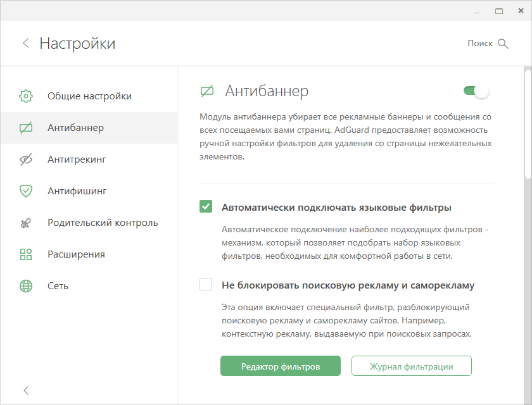Select the scissors icon for Родительский контроль
532x405 pixels.
point(26,222)
